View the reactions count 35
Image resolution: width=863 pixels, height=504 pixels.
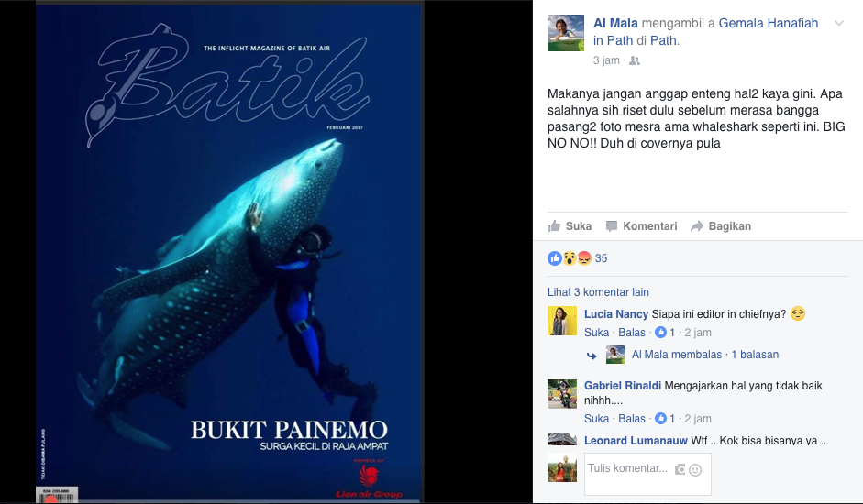coord(601,258)
